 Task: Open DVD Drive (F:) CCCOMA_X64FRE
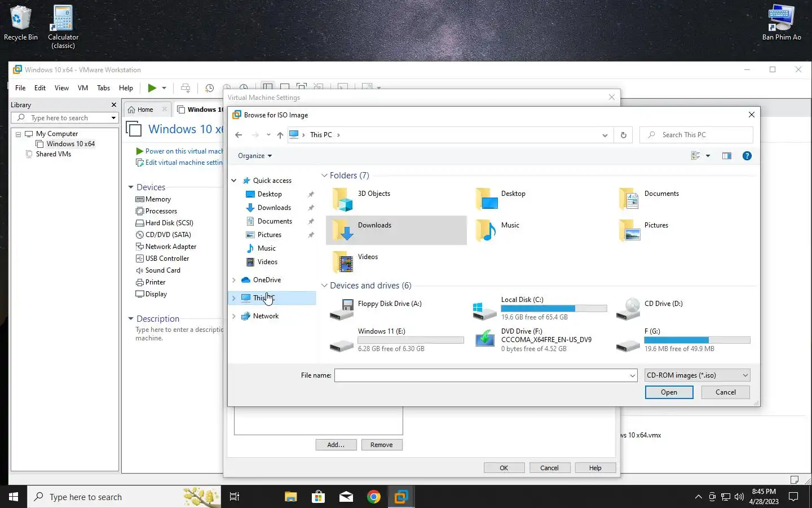[540, 340]
